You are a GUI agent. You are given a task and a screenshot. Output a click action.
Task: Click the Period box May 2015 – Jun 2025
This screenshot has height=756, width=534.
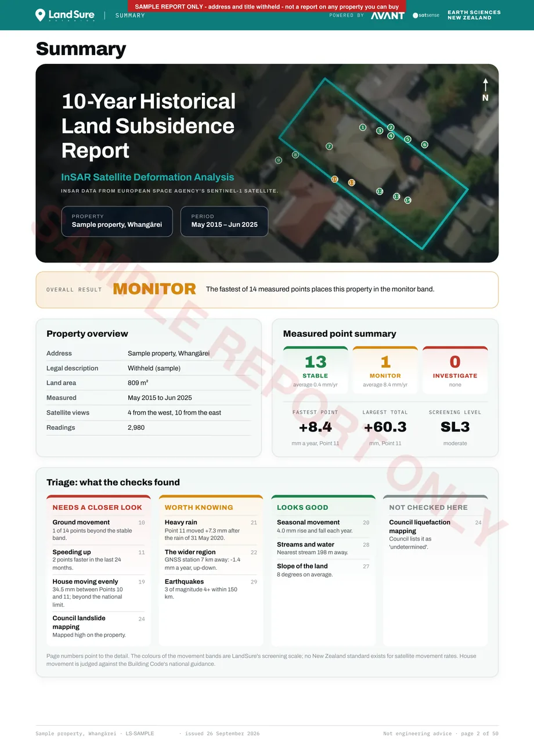(225, 221)
